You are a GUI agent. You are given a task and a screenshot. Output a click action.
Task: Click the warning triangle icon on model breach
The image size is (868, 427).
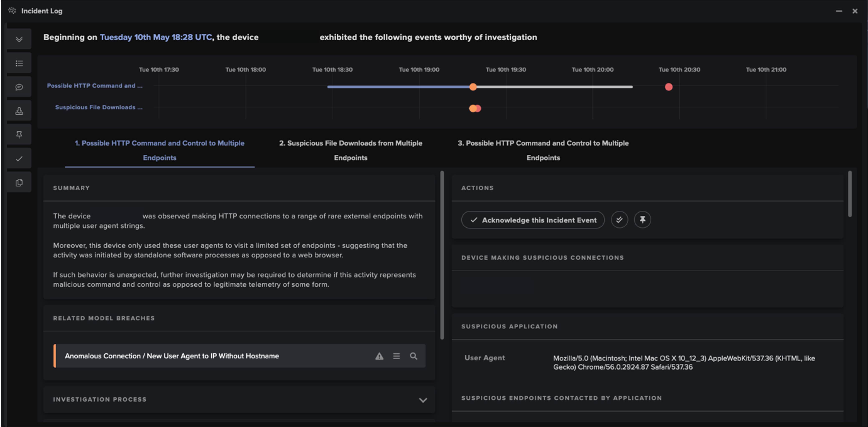click(x=379, y=356)
